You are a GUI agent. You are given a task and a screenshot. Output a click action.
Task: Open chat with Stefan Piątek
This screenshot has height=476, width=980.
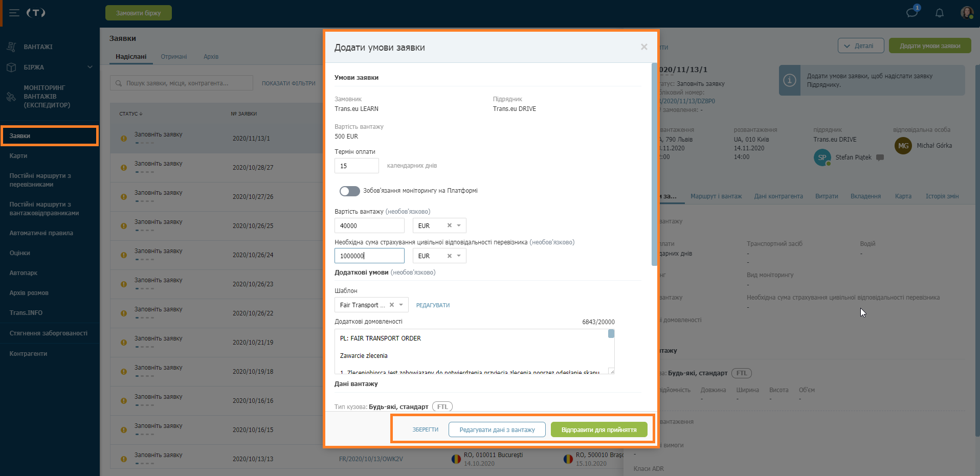880,157
